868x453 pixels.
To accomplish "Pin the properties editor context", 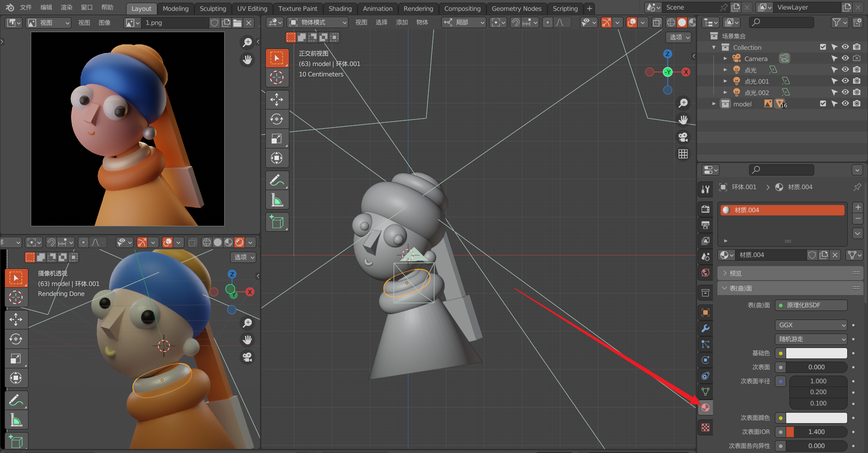I will coord(857,187).
